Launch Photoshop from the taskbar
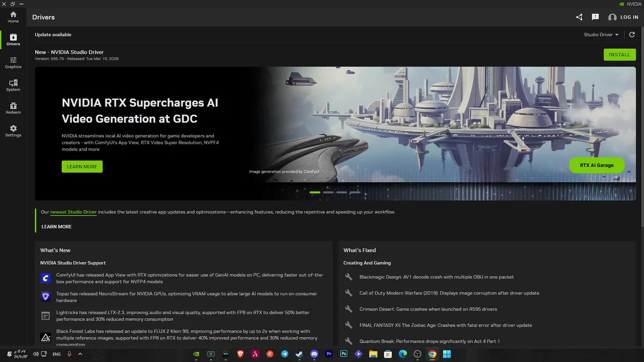Image resolution: width=644 pixels, height=362 pixels. point(344,354)
